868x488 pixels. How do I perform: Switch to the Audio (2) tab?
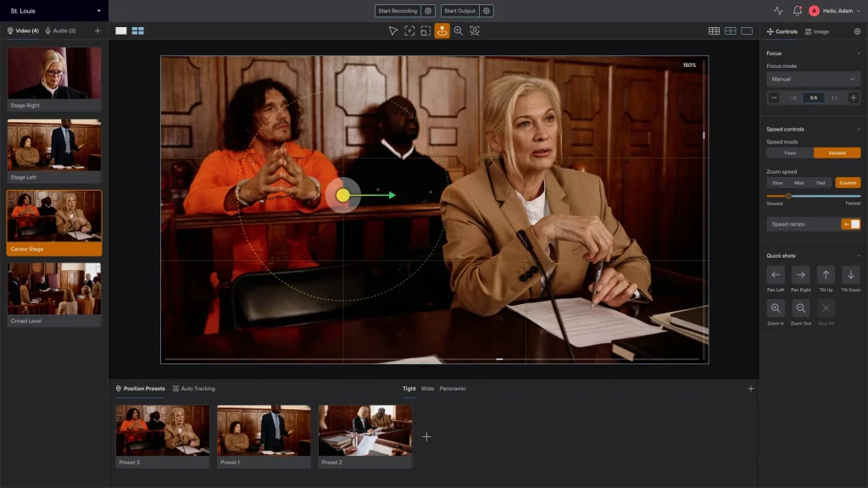coord(61,31)
